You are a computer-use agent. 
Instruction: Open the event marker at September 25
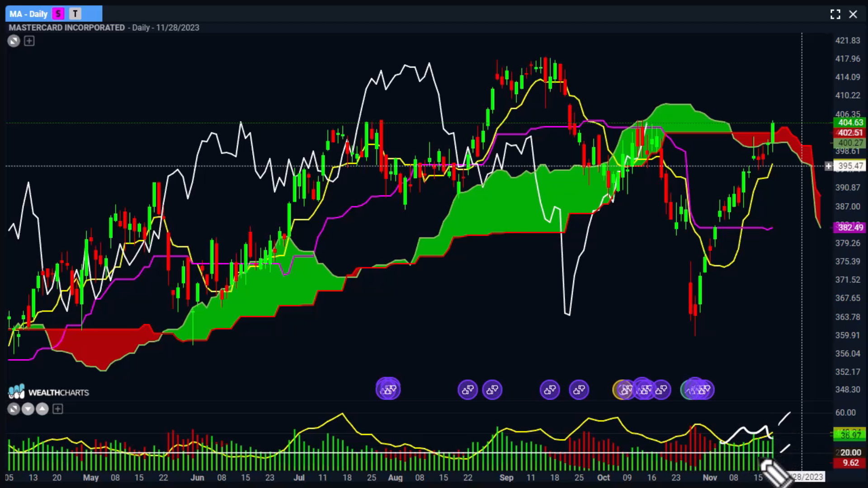[x=579, y=389]
